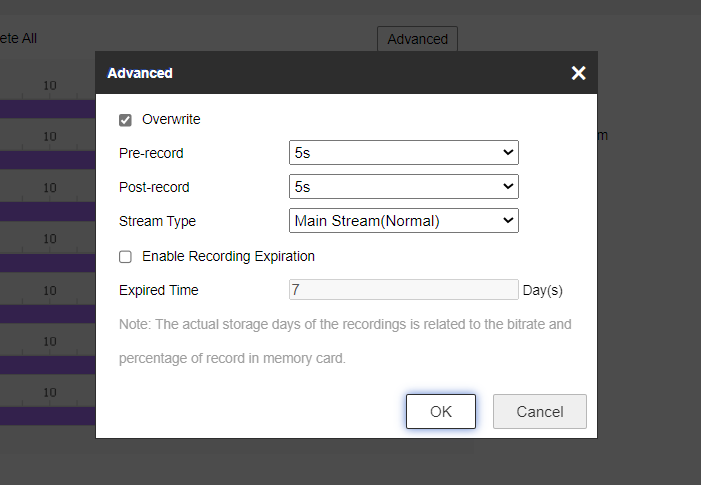The height and width of the screenshot is (485, 701).
Task: Open the Pre-record duration dropdown
Action: [403, 153]
